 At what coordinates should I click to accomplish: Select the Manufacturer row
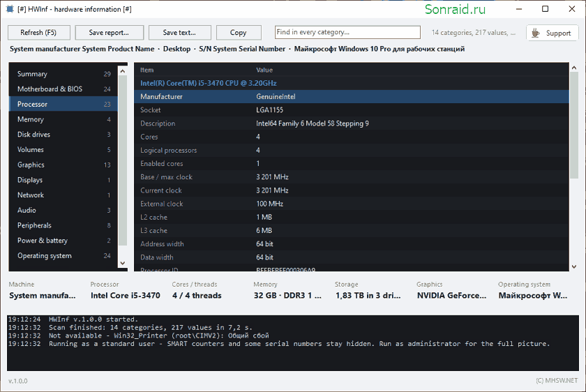tap(352, 96)
